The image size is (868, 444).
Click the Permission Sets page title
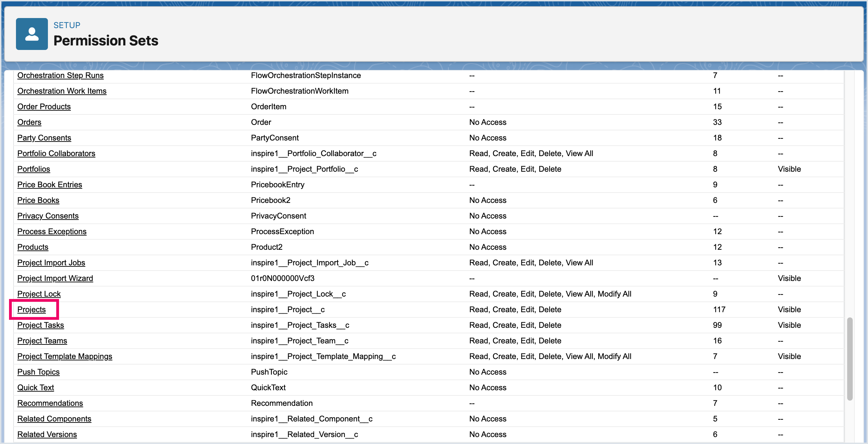[x=106, y=41]
